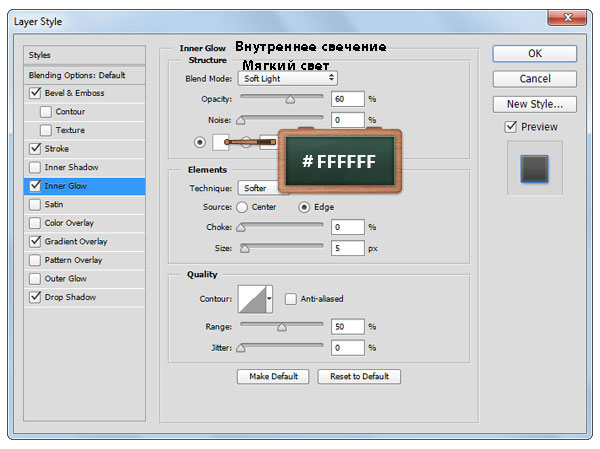Open the Blend Mode Soft Light dropdown
The image size is (600, 449).
288,78
